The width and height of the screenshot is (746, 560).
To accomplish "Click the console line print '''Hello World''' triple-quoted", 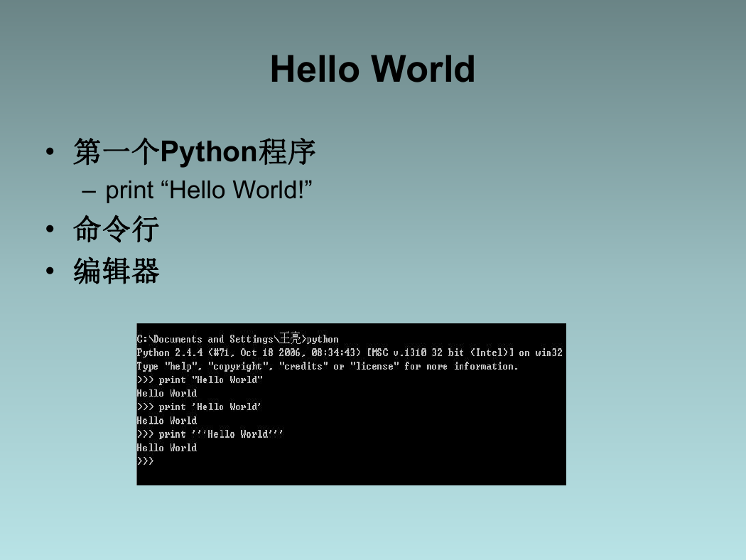I will (x=210, y=434).
